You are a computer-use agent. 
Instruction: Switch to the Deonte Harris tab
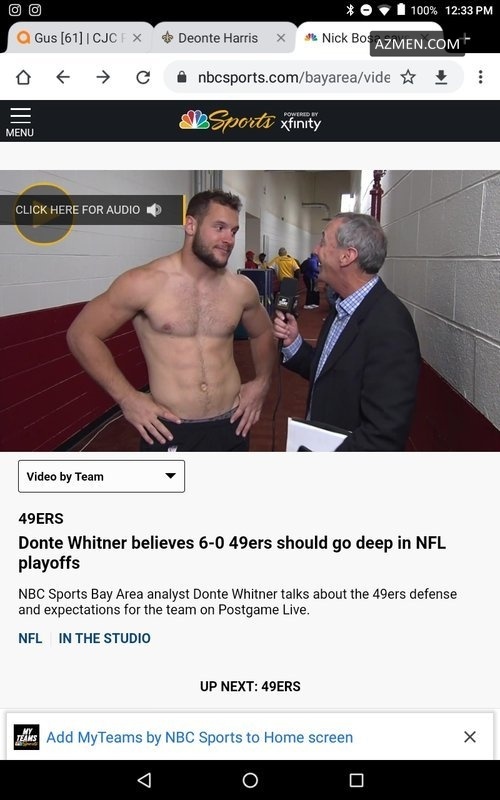pos(217,38)
